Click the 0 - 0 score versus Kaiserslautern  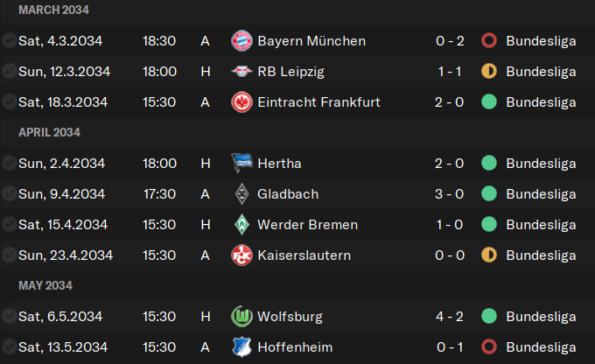pos(450,255)
